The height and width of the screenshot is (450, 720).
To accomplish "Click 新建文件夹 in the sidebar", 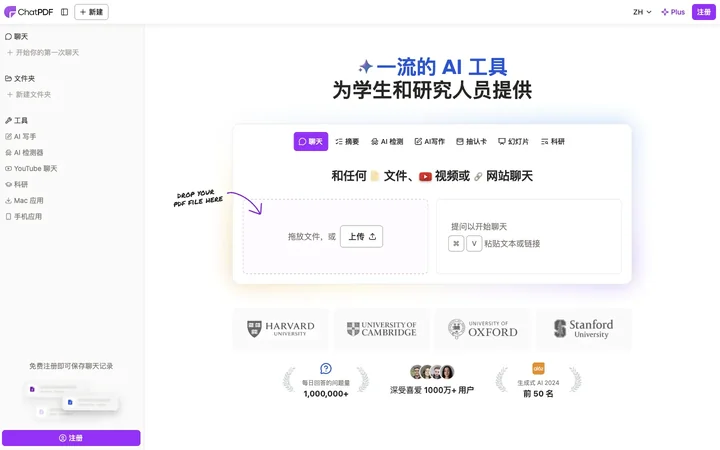I will click(x=29, y=94).
